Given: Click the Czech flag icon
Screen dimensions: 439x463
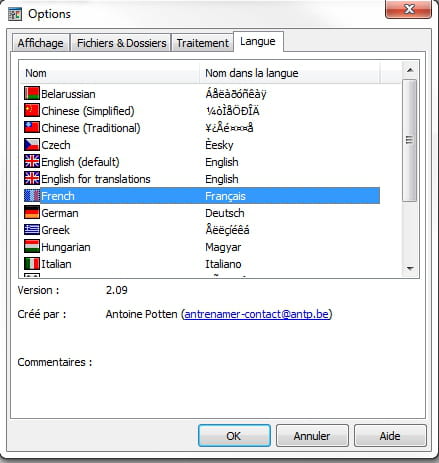Looking at the screenshot, I should pyautogui.click(x=32, y=145).
